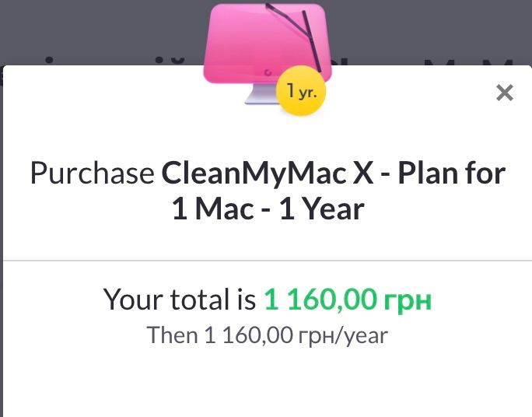The height and width of the screenshot is (417, 532).
Task: Click the word Purchase in the heading
Action: coord(93,173)
